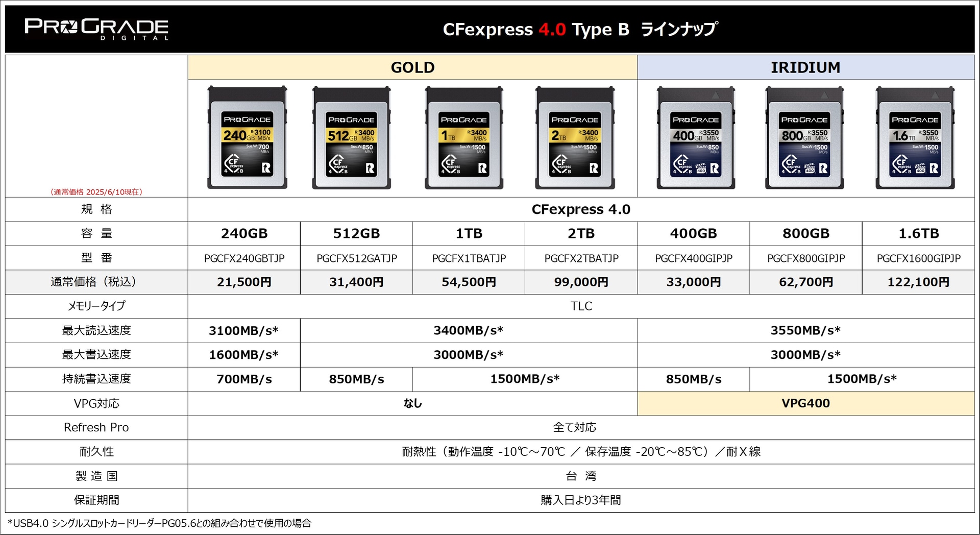Screen dimensions: 980x535
Task: Click the '700MB/s' sustained write cell
Action: coord(244,379)
